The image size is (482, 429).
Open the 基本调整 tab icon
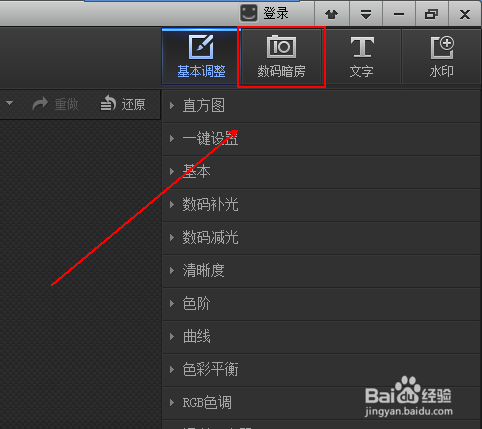point(201,47)
